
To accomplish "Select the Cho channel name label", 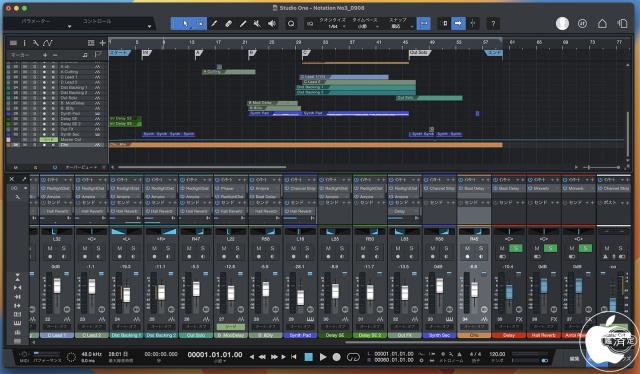I will tap(474, 335).
